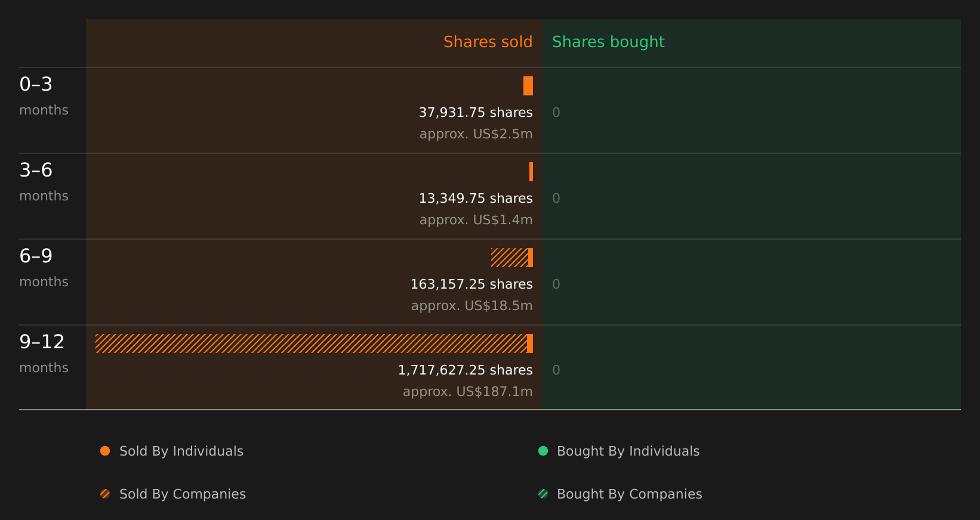Click the approx. US$2.5m amount
980x520 pixels.
point(476,134)
